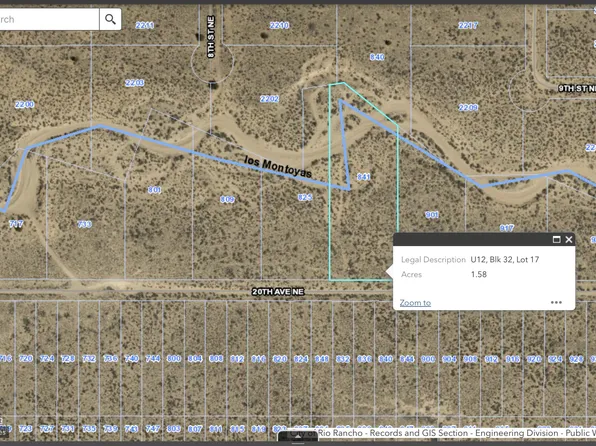This screenshot has height=446, width=596.
Task: Click the narrow lot labeled 720
Action: pyautogui.click(x=26, y=359)
